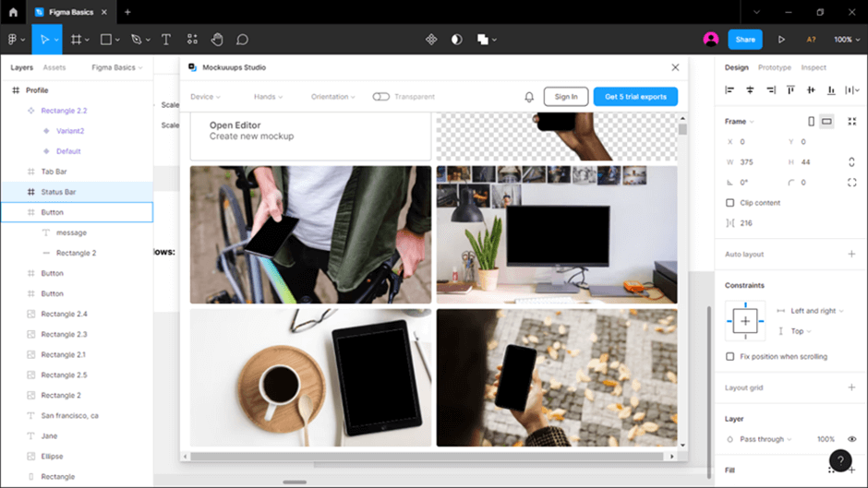Image resolution: width=868 pixels, height=488 pixels.
Task: Open the Device dropdown
Action: click(x=205, y=97)
